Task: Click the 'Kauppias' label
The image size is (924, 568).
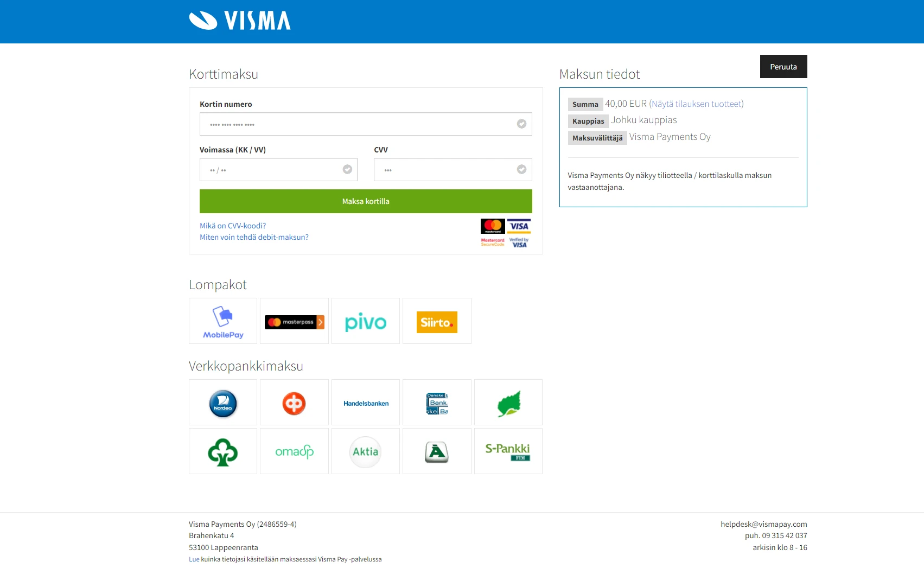Action: tap(588, 121)
